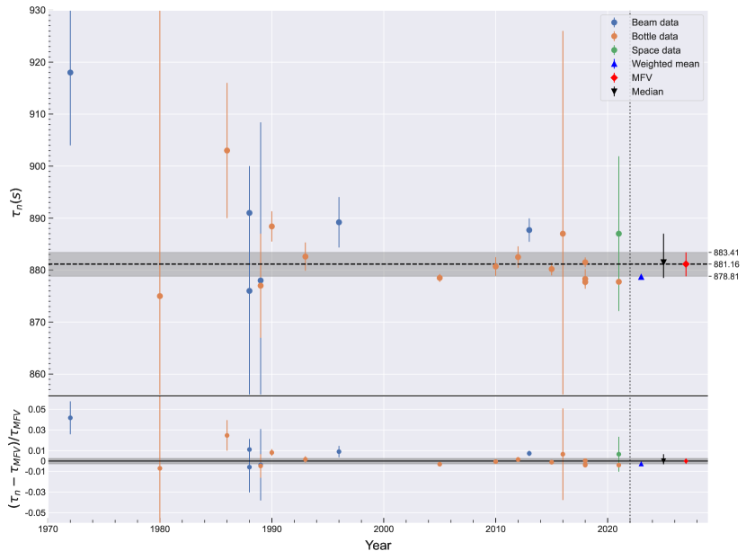Click the '-0.03' residual axis tick label
Screen dimensions: 746x560
click(x=36, y=492)
